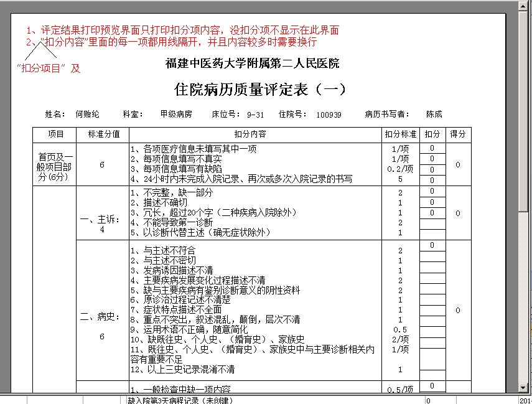
Task: Click the 二、病史 section cell
Action: pyautogui.click(x=103, y=310)
